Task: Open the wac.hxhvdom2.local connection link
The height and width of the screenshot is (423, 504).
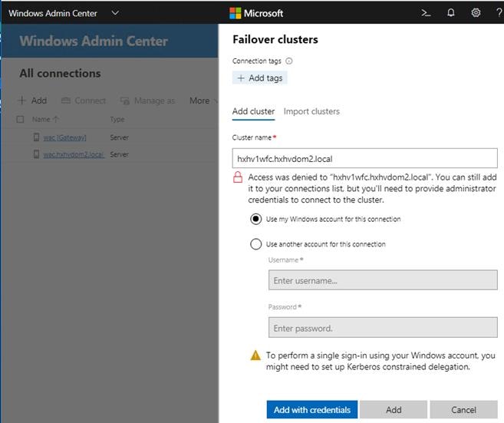Action: coord(74,154)
